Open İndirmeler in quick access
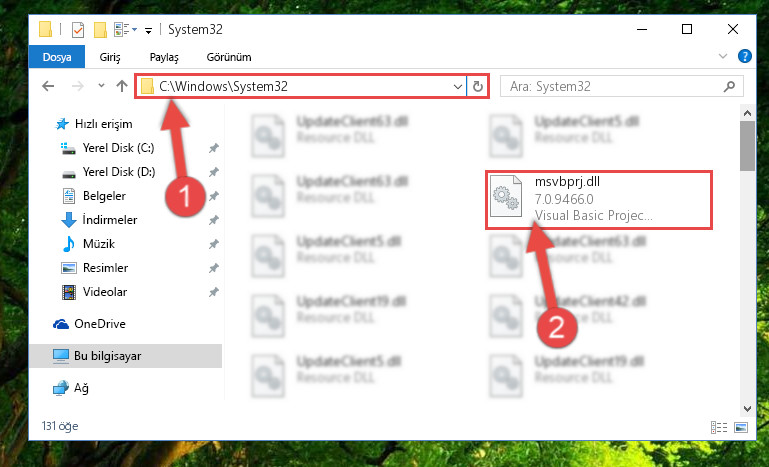 110,220
